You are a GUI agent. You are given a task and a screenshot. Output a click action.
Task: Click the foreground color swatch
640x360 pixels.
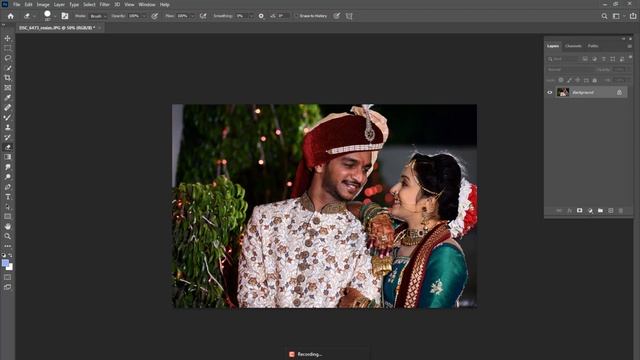(x=5, y=263)
